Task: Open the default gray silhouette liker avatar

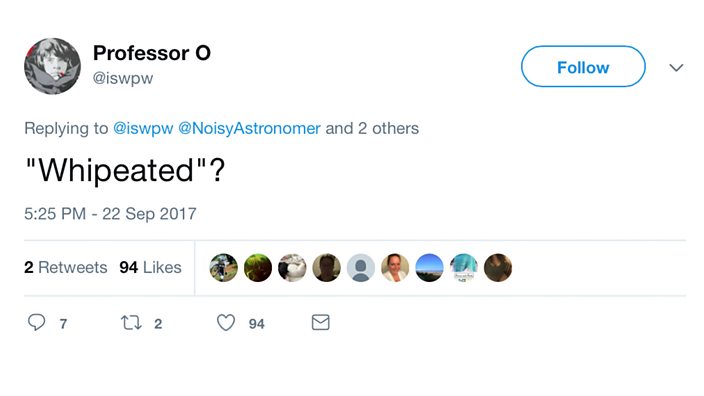Action: [361, 268]
